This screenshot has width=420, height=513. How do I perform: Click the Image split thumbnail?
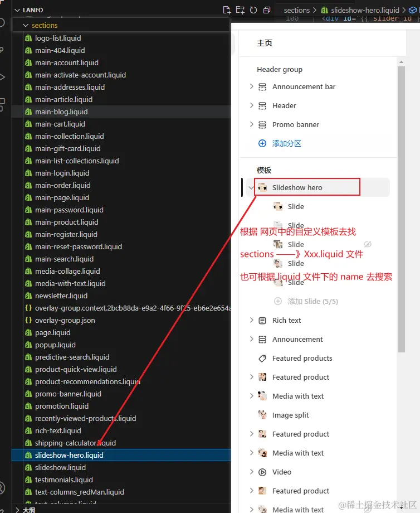point(262,415)
